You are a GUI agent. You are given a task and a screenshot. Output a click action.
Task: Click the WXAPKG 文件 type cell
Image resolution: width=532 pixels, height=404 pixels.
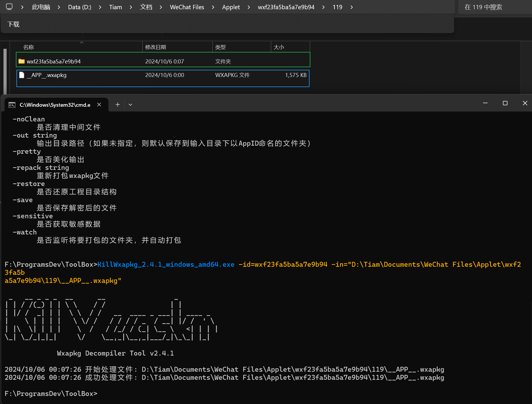pyautogui.click(x=232, y=75)
